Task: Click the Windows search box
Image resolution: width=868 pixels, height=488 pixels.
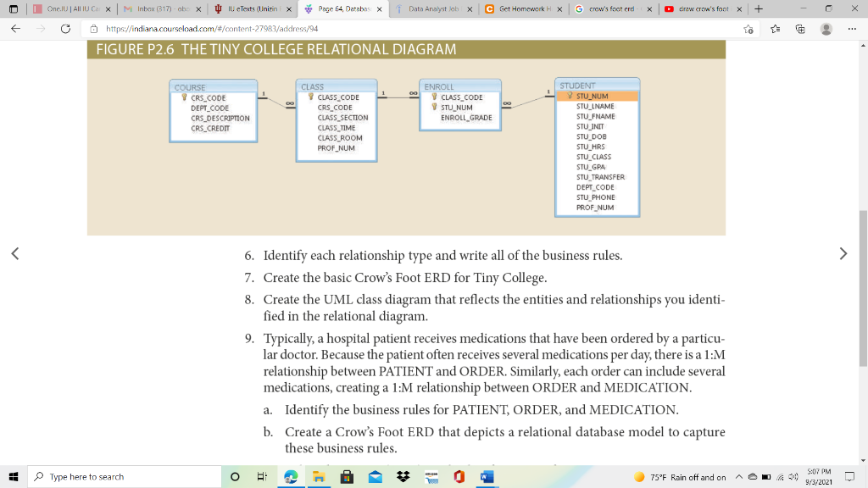Action: [x=125, y=476]
